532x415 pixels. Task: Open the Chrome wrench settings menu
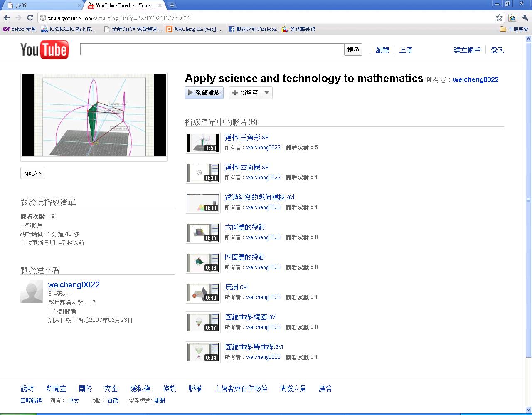[x=525, y=18]
